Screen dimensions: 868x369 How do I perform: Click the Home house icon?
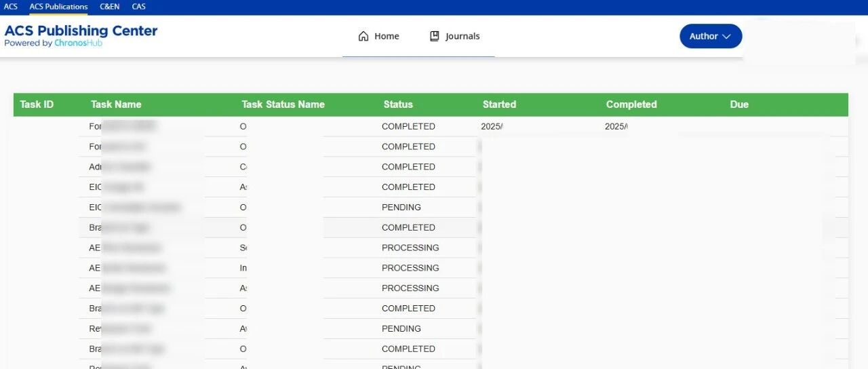point(363,37)
